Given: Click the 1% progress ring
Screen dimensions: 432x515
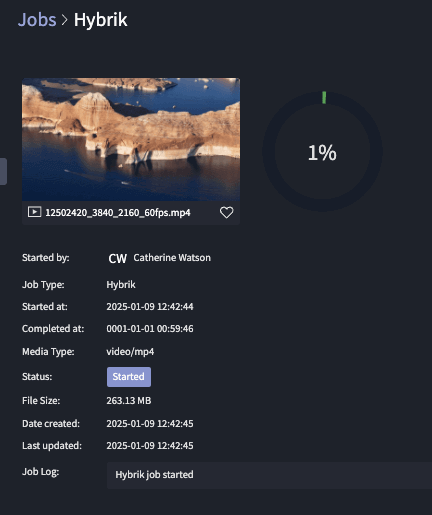Looking at the screenshot, I should tap(322, 152).
